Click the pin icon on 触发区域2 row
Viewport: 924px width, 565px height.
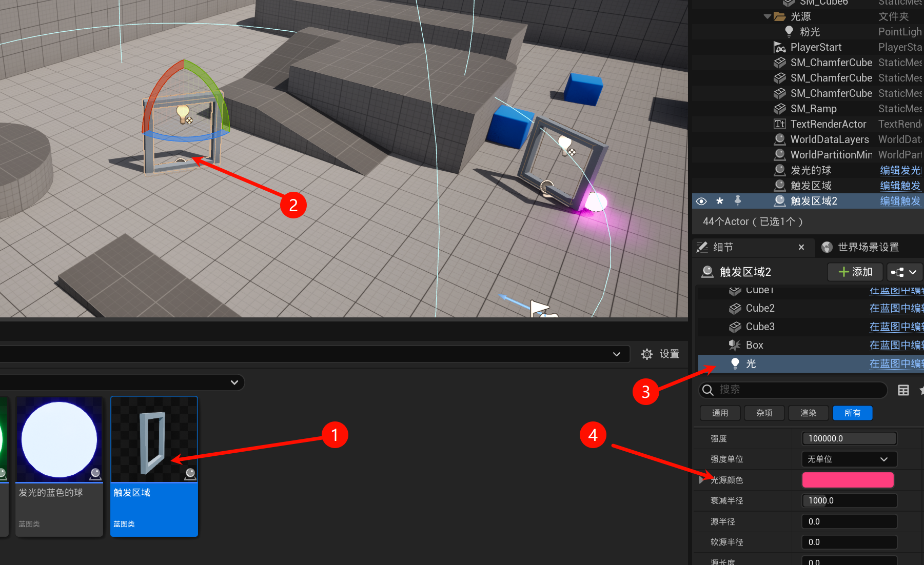(738, 201)
